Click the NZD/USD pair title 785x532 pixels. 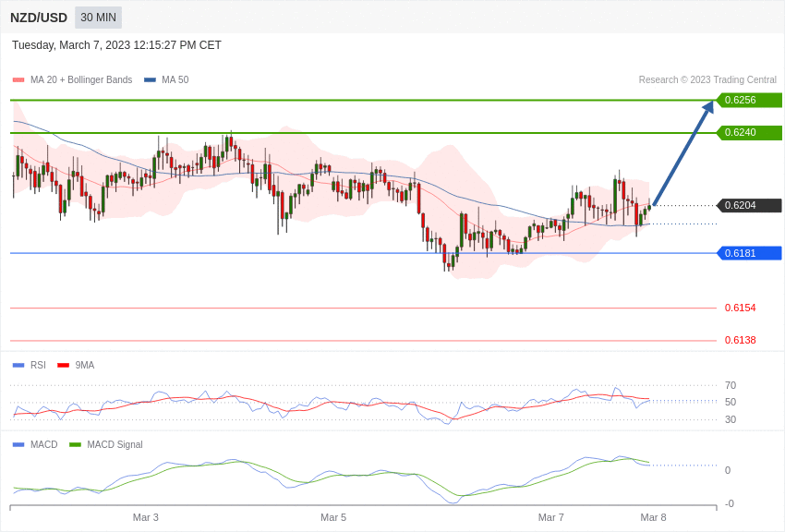click(x=39, y=18)
